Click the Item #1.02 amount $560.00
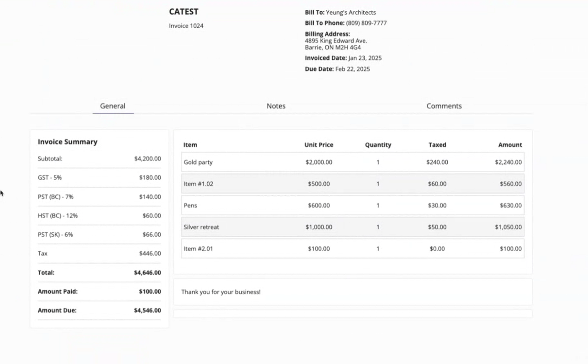 [x=511, y=184]
